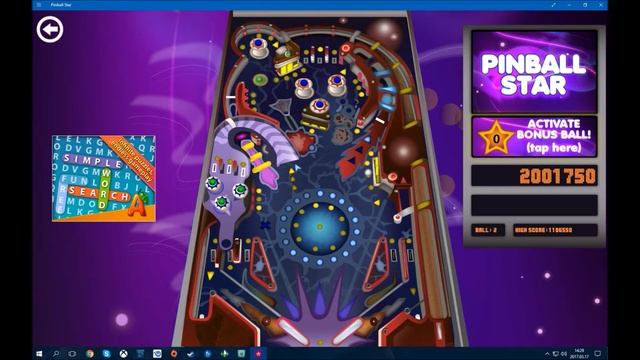Go back with the circled arrow button
This screenshot has height=360, width=640.
50,29
